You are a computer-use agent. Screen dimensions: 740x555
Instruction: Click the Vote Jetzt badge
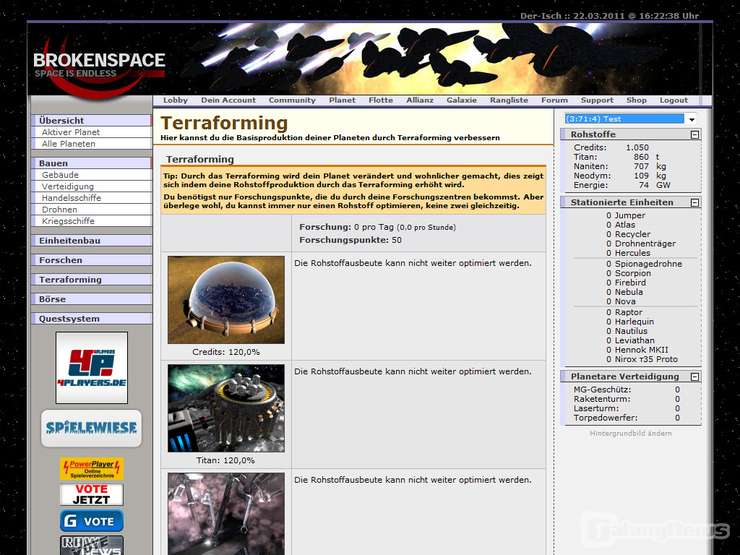click(92, 494)
